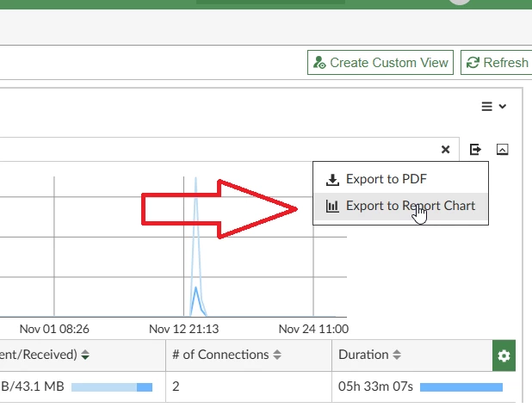Screen dimensions: 532x414
Task: Click connections value 2 in table row
Action: [x=176, y=386]
